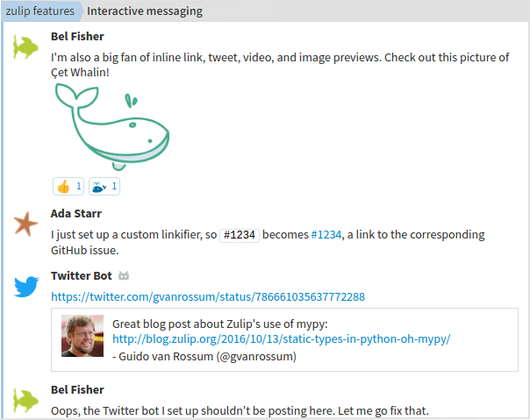Follow the blue #1234 issue link
This screenshot has height=420, width=530.
pyautogui.click(x=326, y=234)
